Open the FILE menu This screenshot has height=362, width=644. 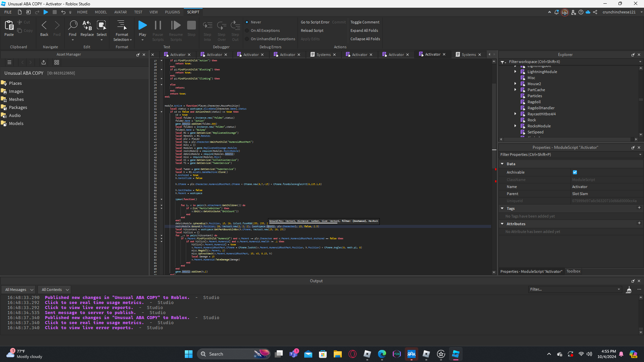coord(8,12)
